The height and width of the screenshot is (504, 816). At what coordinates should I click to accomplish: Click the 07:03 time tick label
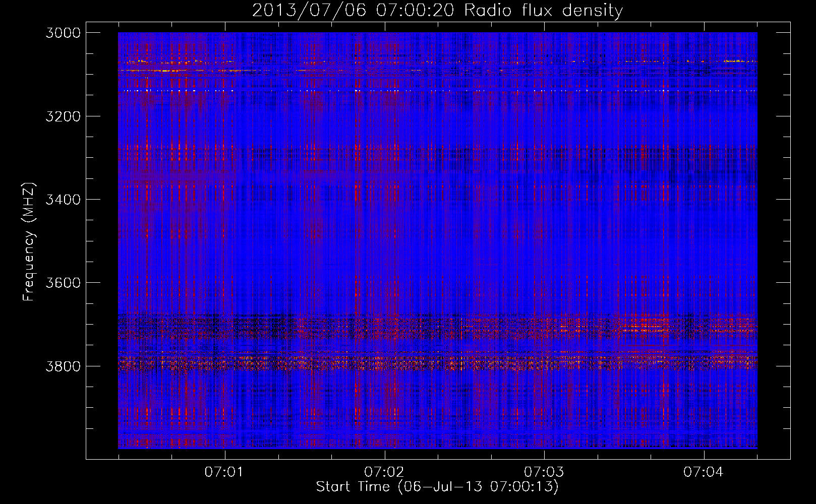[x=544, y=472]
